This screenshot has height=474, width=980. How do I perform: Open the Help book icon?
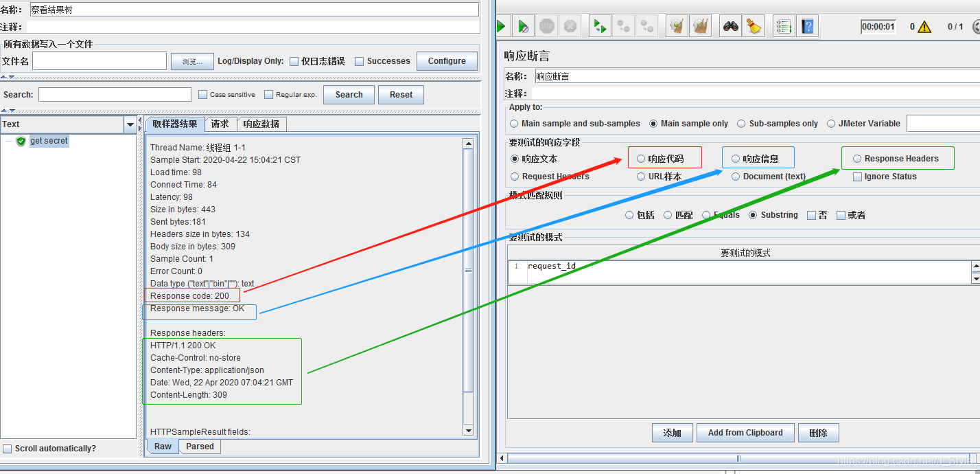(808, 26)
